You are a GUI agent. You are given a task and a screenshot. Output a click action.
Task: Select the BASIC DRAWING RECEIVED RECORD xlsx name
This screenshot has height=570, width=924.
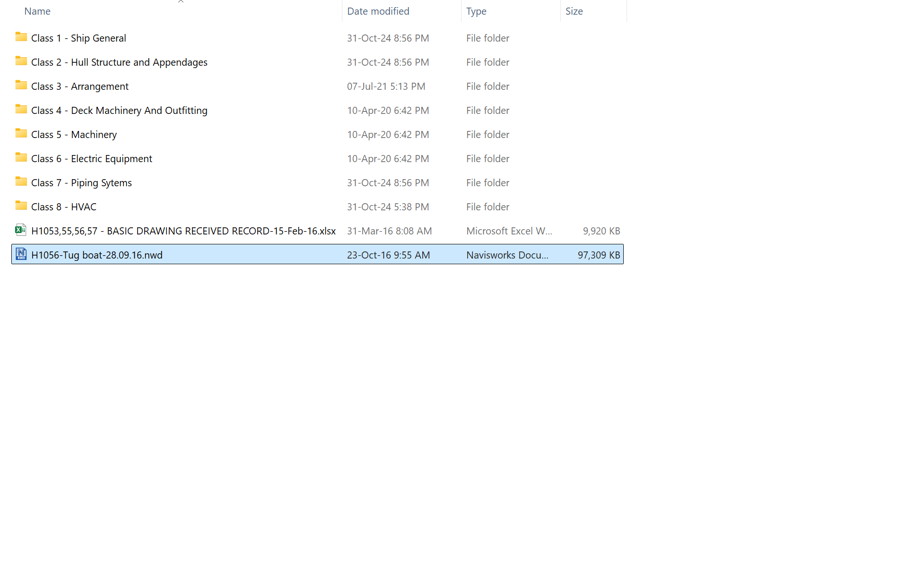183,231
